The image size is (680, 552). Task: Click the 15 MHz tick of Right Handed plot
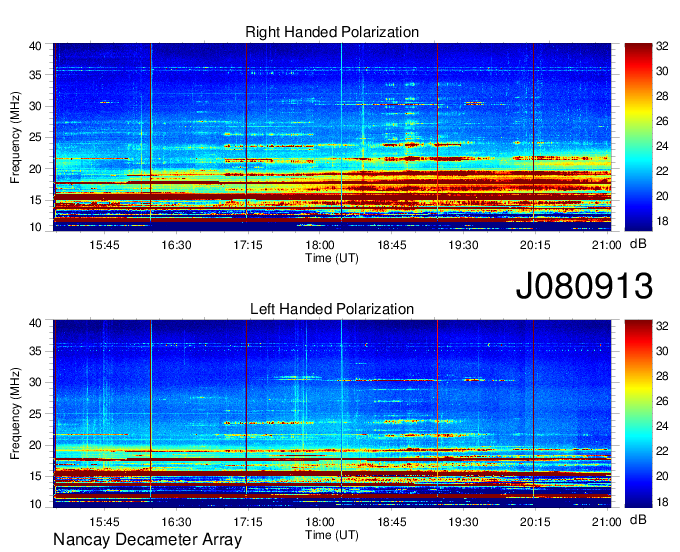(x=35, y=200)
